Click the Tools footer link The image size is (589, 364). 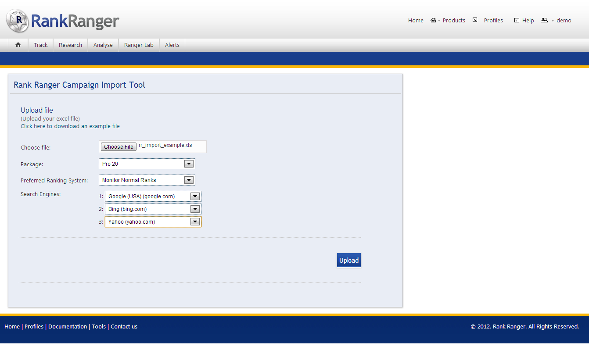pos(99,327)
